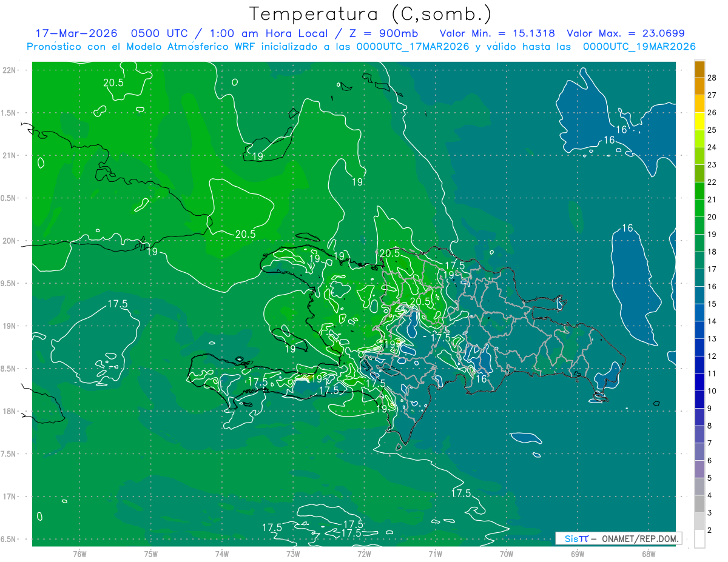The height and width of the screenshot is (562, 728).
Task: Click "1:00 am Hora Local" in the header
Action: [267, 34]
